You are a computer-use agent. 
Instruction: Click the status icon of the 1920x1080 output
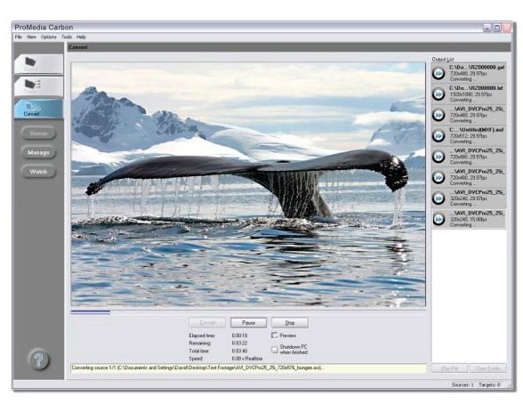pos(439,94)
